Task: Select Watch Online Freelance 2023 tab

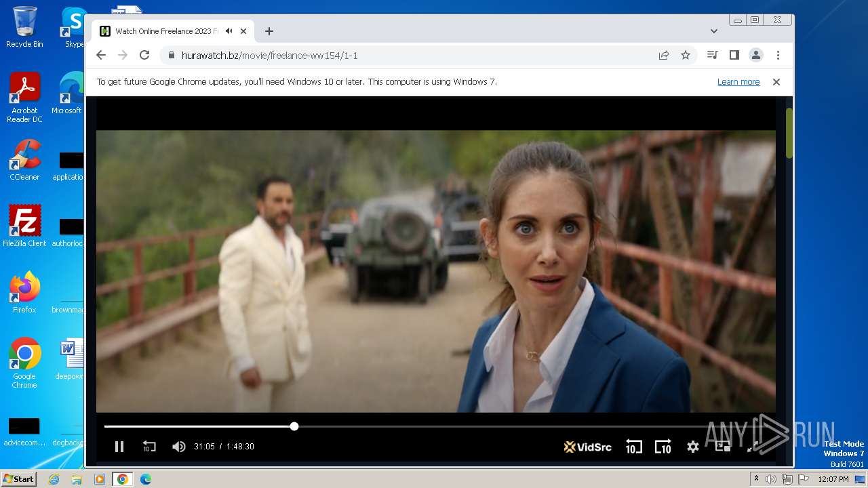Action: 173,31
